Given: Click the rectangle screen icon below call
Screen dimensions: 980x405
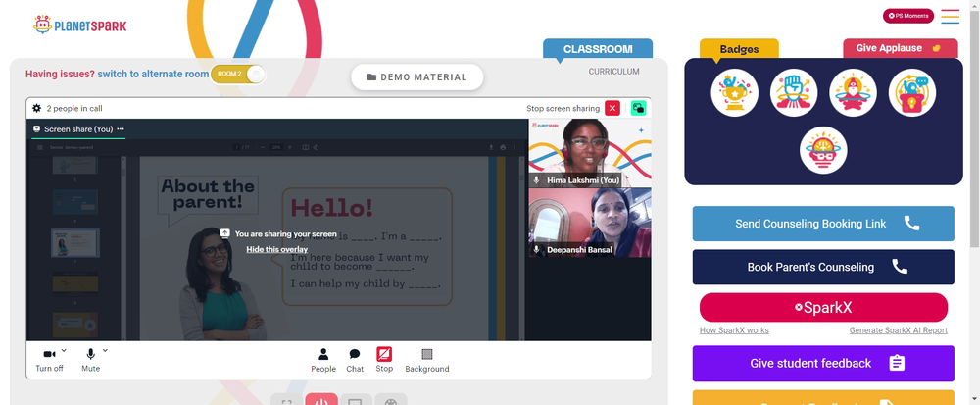Looking at the screenshot, I should (x=356, y=400).
